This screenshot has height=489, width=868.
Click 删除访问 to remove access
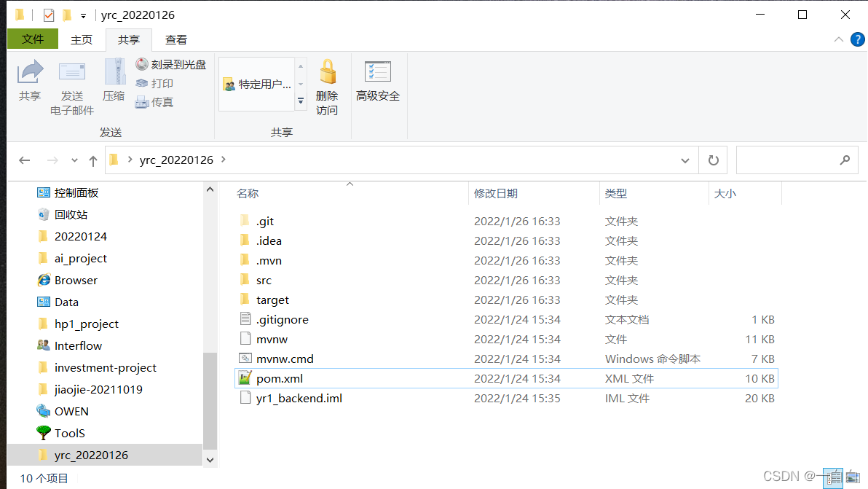(x=328, y=82)
